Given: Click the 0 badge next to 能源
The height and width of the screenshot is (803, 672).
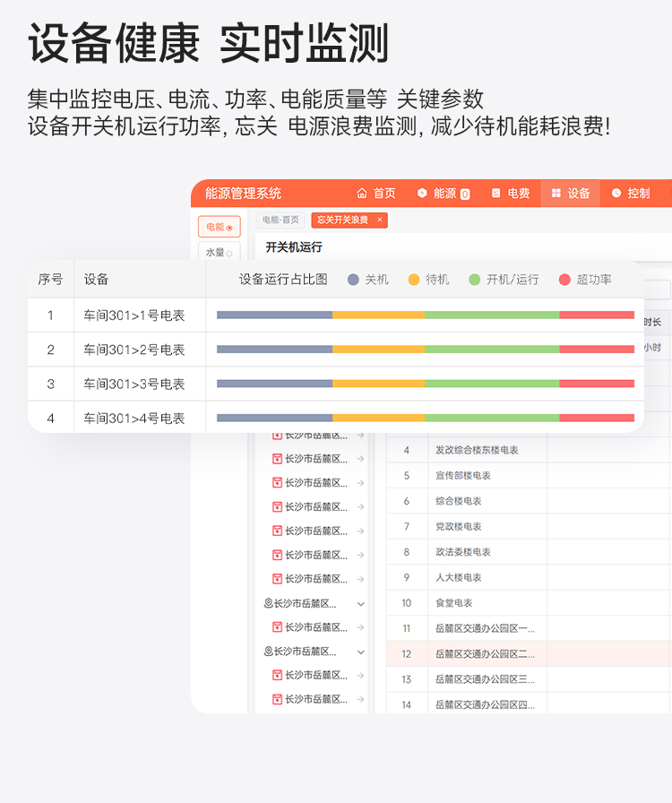Looking at the screenshot, I should 464,194.
